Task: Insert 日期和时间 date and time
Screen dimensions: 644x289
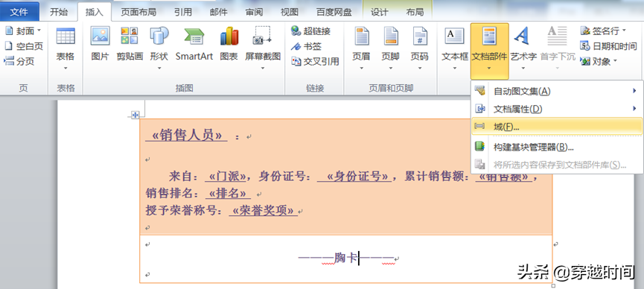Action: pos(609,46)
